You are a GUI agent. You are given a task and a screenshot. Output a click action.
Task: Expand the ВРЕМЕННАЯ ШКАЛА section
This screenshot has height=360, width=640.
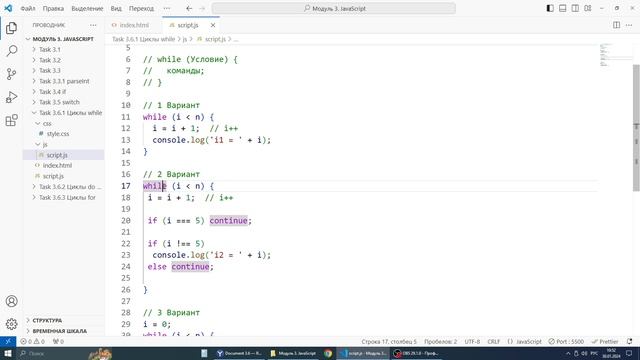coord(63,331)
